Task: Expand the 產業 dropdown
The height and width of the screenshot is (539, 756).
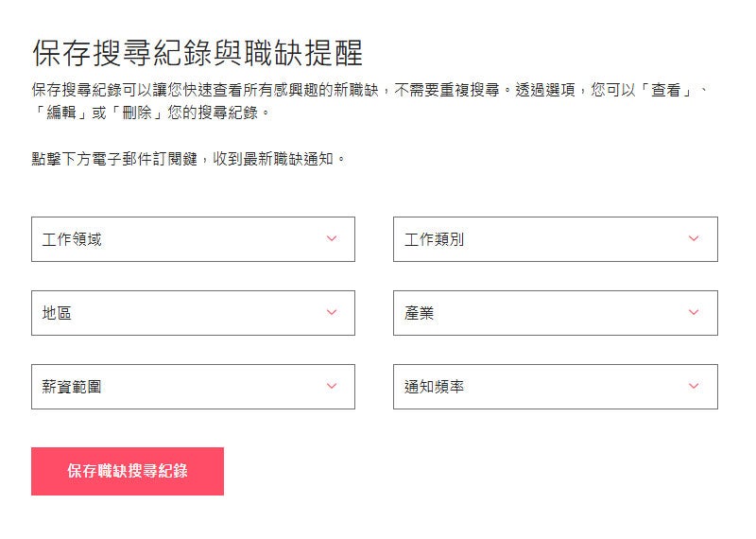Action: coord(555,313)
